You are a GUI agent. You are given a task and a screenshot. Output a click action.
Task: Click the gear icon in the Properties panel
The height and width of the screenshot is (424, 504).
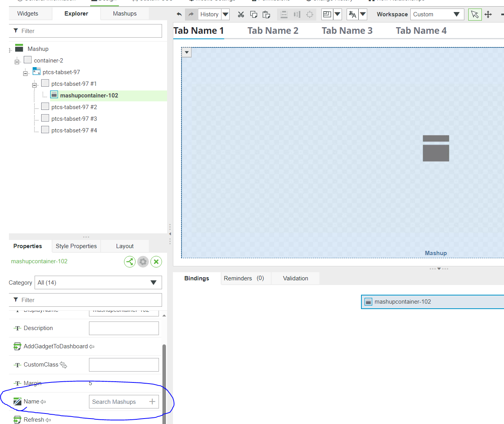pyautogui.click(x=143, y=261)
